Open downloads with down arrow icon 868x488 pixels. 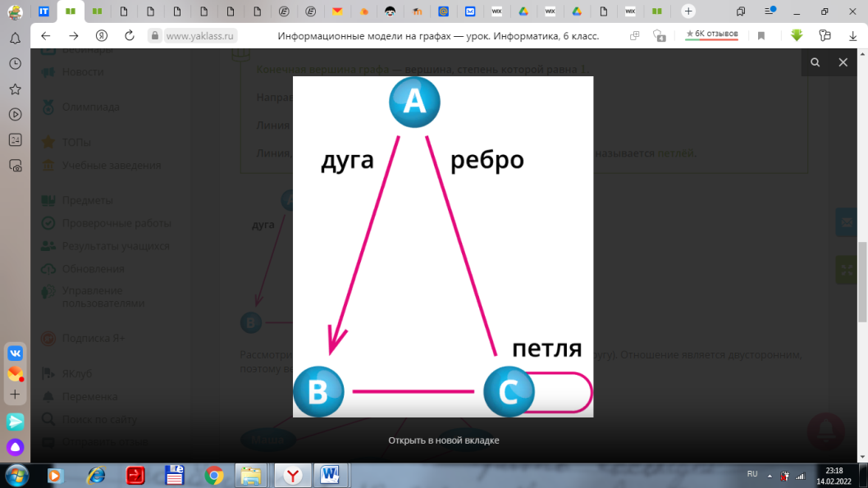852,35
